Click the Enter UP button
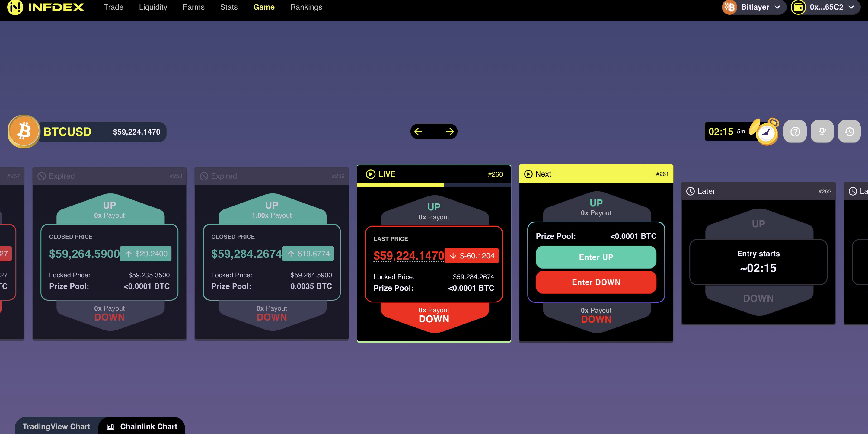The image size is (868, 434). (596, 257)
